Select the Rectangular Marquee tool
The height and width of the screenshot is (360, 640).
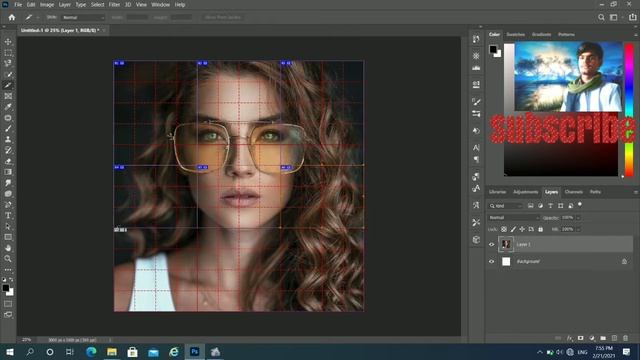[x=8, y=53]
